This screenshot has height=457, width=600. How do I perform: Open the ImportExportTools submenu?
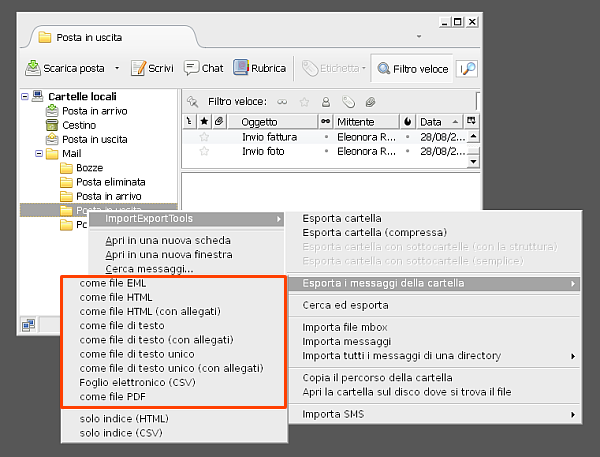187,219
